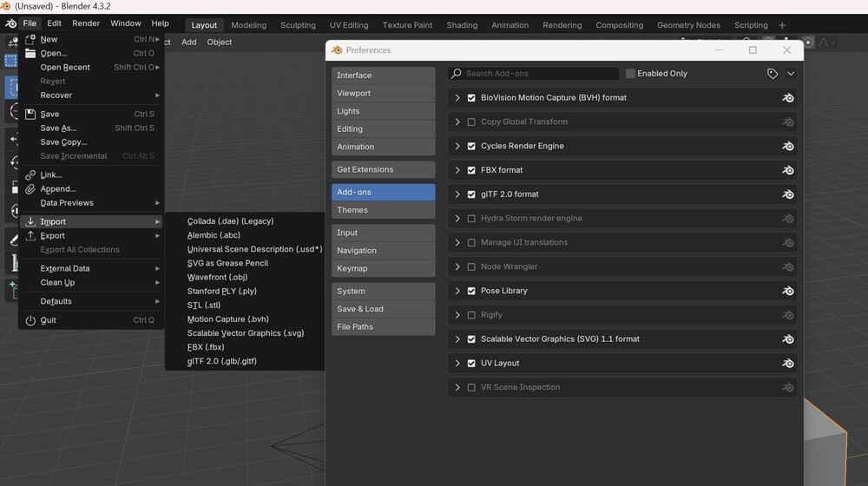Click the Blender logo beside UV Layout

(x=788, y=364)
